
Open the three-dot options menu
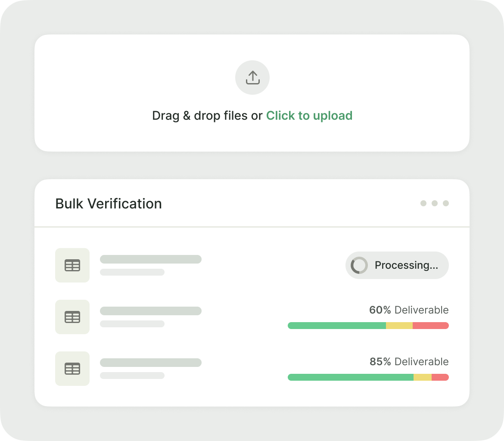(434, 203)
